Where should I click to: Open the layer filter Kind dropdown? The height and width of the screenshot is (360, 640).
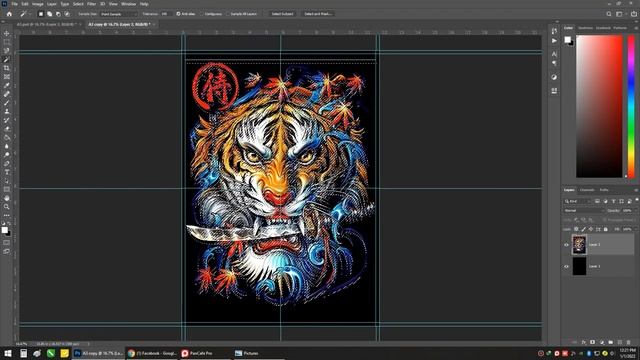577,201
